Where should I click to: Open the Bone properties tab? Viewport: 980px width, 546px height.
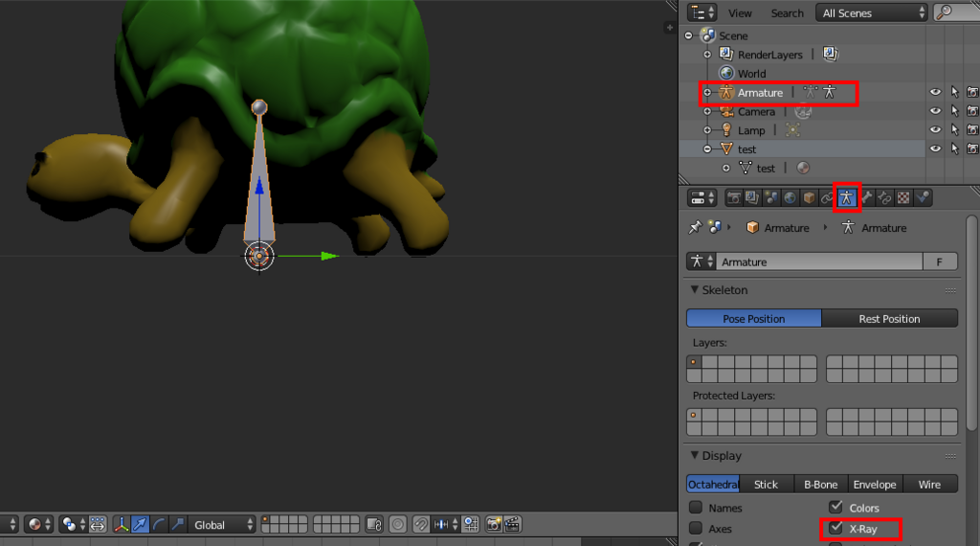tap(867, 198)
